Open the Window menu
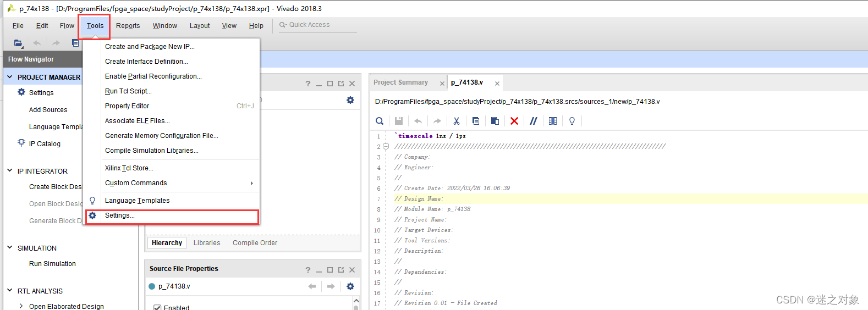Viewport: 868px width, 310px height. [165, 26]
